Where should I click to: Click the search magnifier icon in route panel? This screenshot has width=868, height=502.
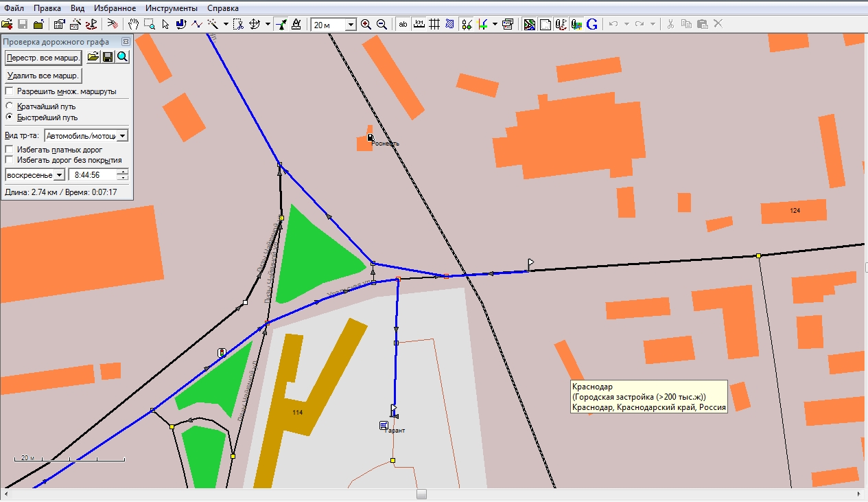(122, 57)
